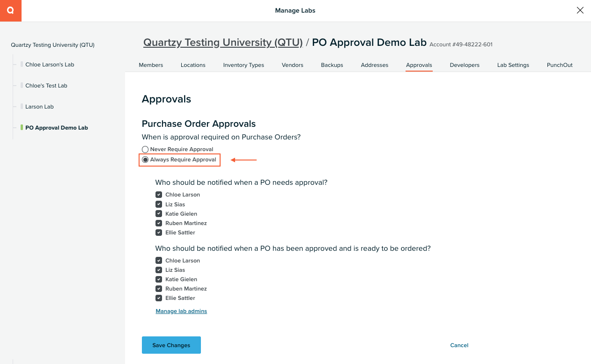Click Save Changes button
The height and width of the screenshot is (364, 591).
(171, 345)
